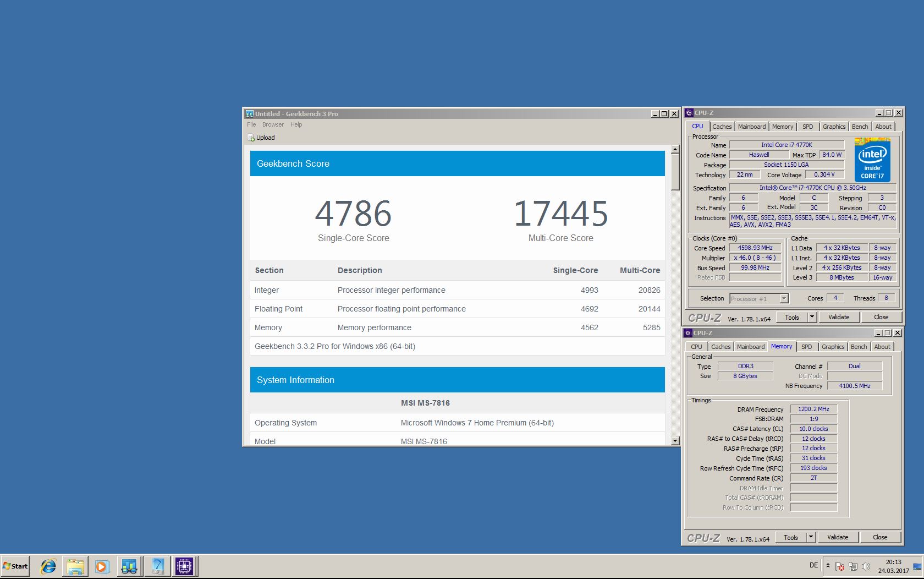Click Memory performance row in Geekbench

[458, 327]
